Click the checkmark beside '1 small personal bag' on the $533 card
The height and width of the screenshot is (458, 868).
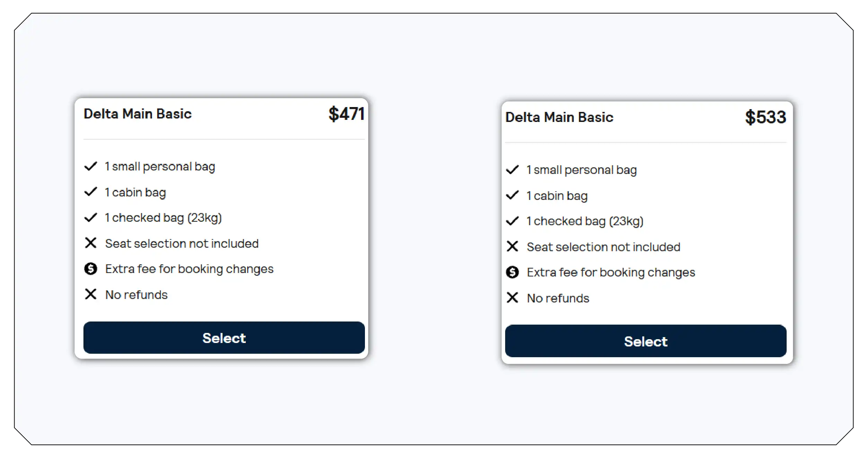(512, 169)
